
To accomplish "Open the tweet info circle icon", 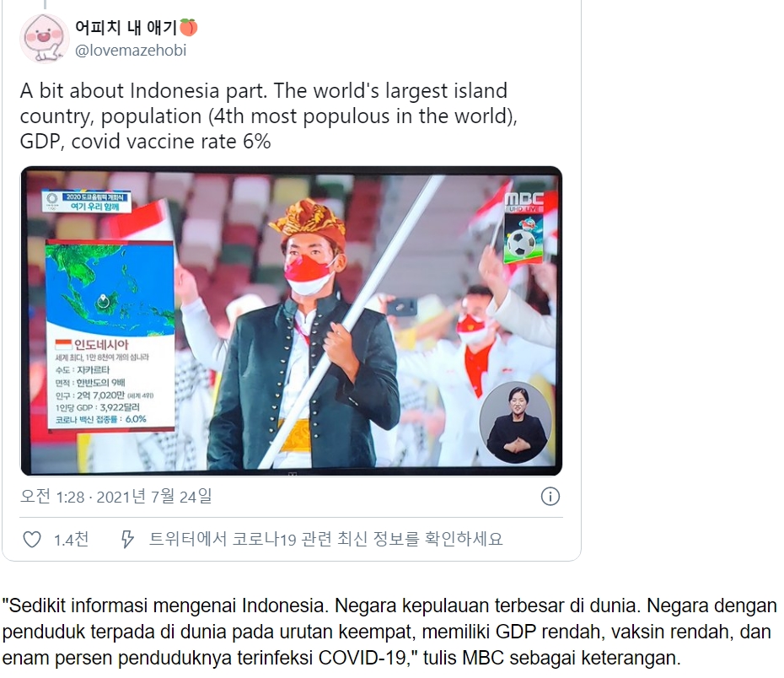I will click(550, 497).
